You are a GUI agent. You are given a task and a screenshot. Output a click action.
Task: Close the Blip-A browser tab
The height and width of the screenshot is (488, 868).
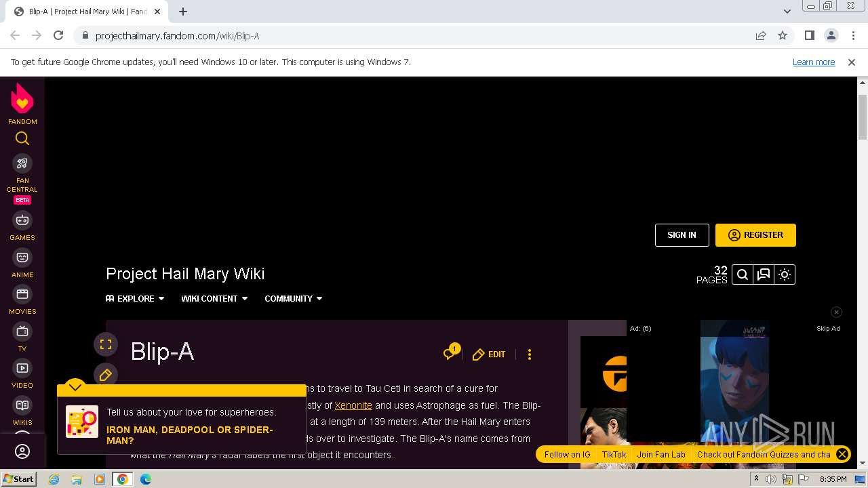157,12
